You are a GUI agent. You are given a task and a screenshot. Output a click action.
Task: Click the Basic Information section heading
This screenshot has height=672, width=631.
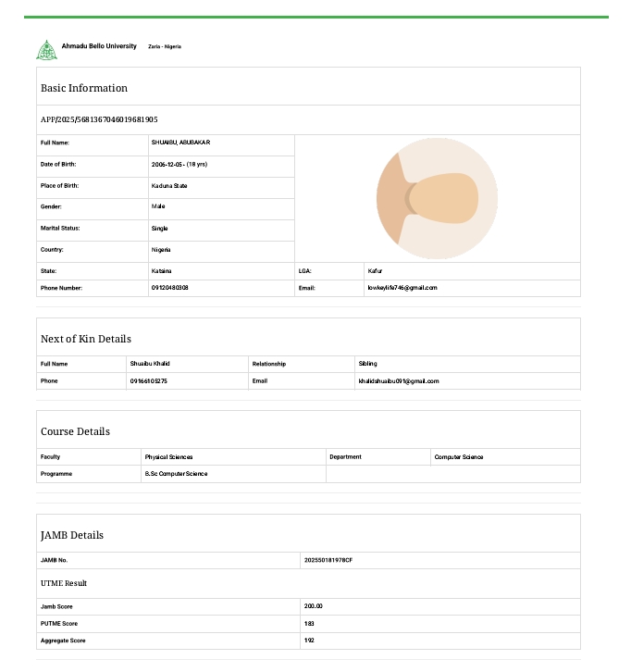pos(84,88)
